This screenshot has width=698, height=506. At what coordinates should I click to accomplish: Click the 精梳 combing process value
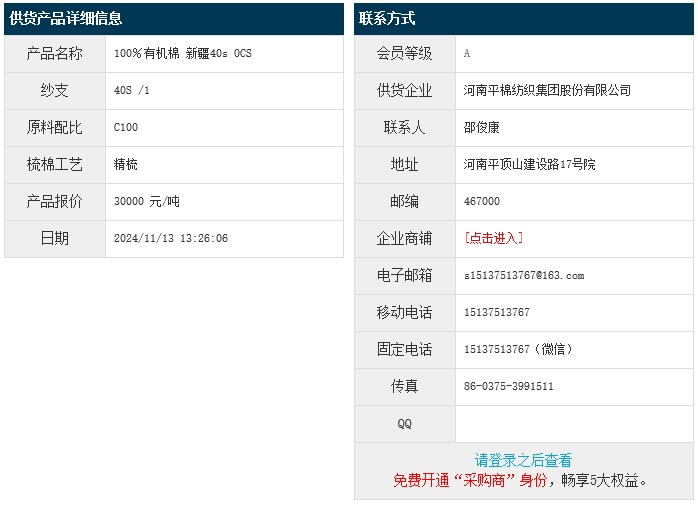(126, 164)
